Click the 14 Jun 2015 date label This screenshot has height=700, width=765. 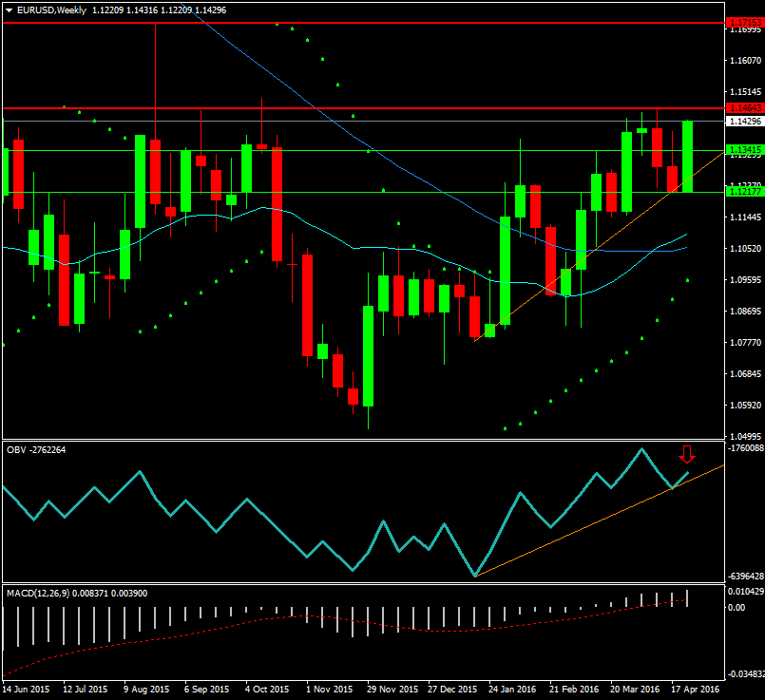pos(27,689)
